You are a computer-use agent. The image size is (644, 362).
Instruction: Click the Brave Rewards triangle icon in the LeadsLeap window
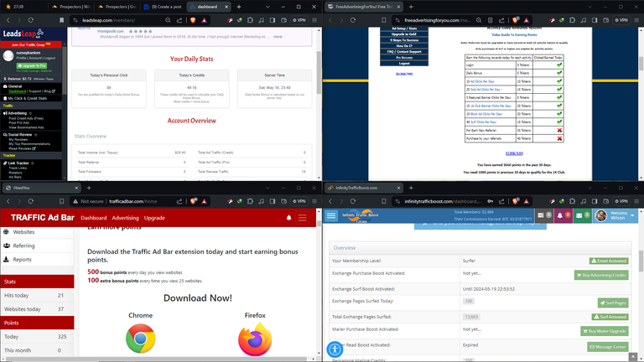click(x=204, y=20)
